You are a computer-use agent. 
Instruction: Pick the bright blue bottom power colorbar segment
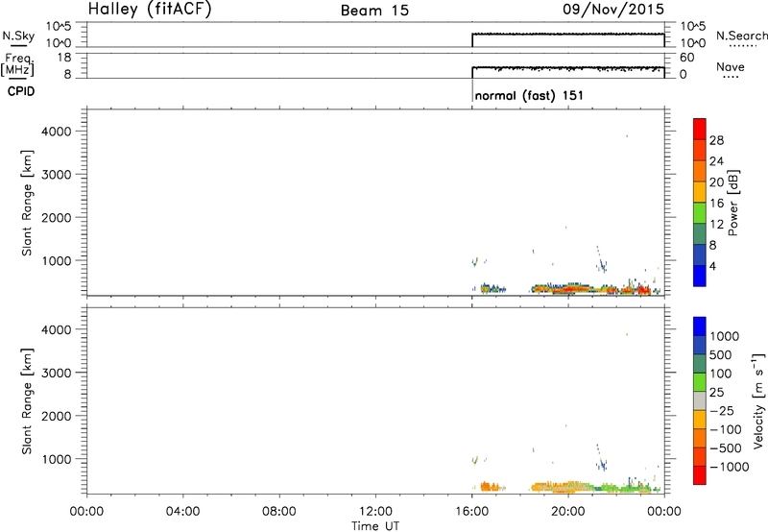coord(700,276)
